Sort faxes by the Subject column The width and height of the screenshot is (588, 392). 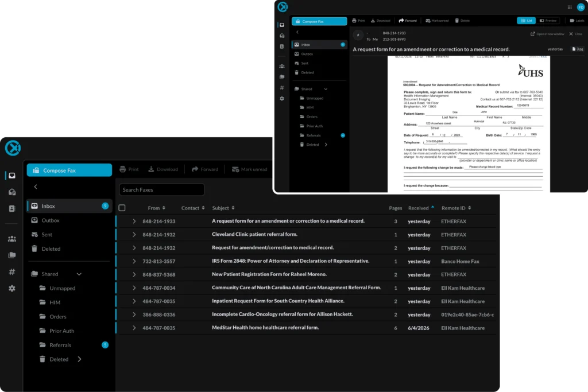coord(223,208)
